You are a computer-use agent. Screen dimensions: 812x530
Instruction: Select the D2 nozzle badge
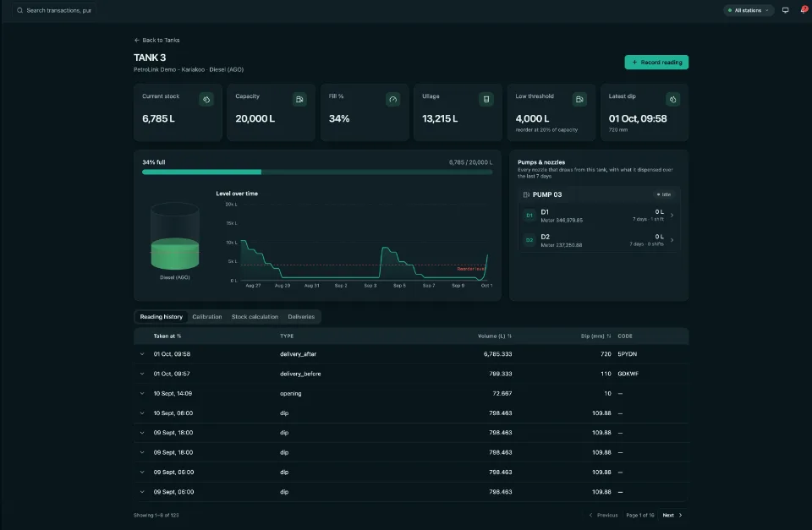tap(529, 240)
